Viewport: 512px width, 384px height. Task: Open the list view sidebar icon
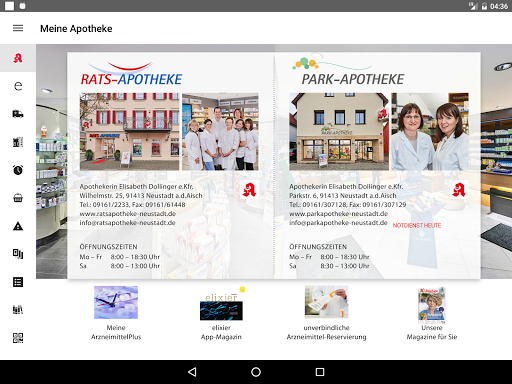[x=18, y=282]
